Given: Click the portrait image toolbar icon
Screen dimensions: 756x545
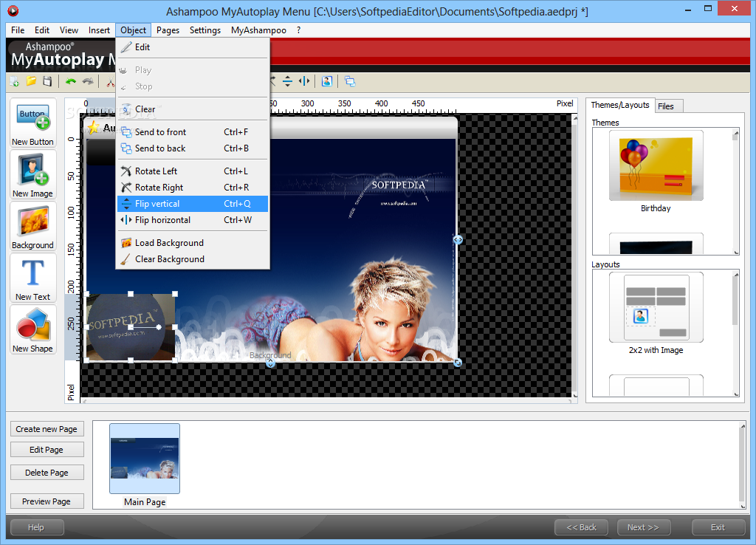Looking at the screenshot, I should pos(327,81).
